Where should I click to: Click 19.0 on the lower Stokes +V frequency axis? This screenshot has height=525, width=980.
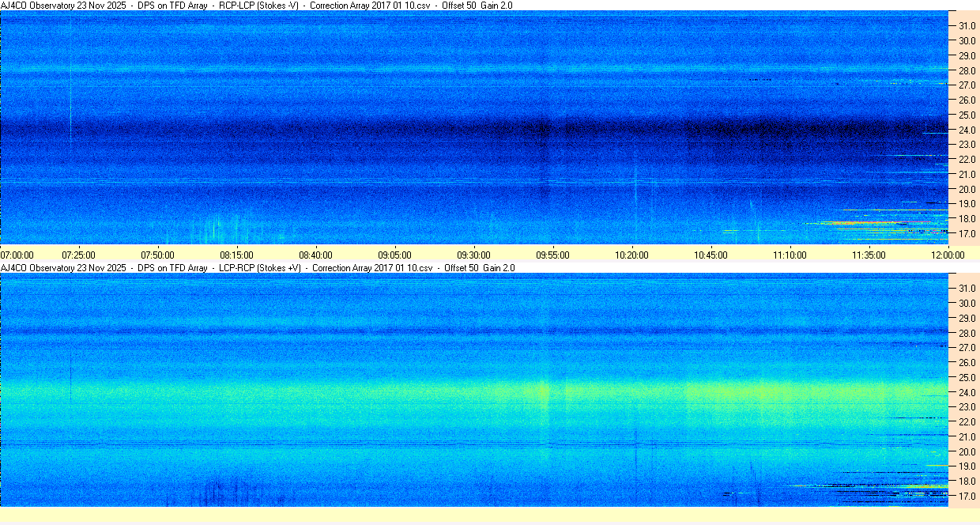967,466
